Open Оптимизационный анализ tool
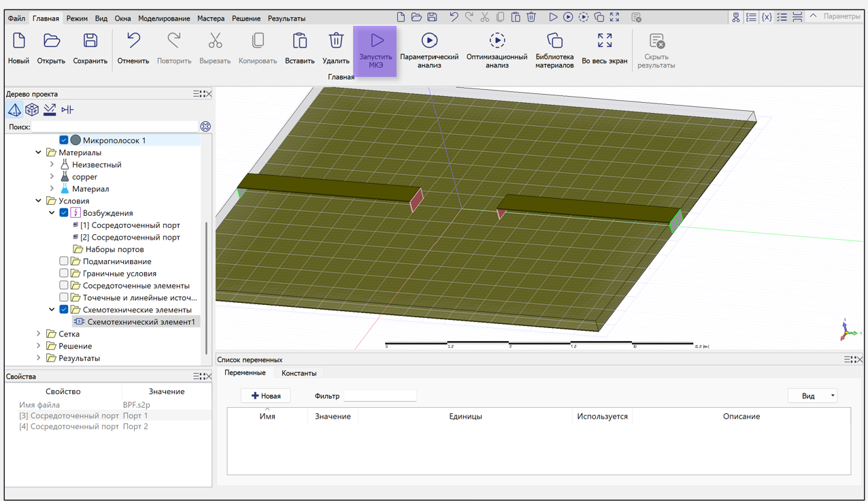This screenshot has width=868, height=501. coord(497,50)
